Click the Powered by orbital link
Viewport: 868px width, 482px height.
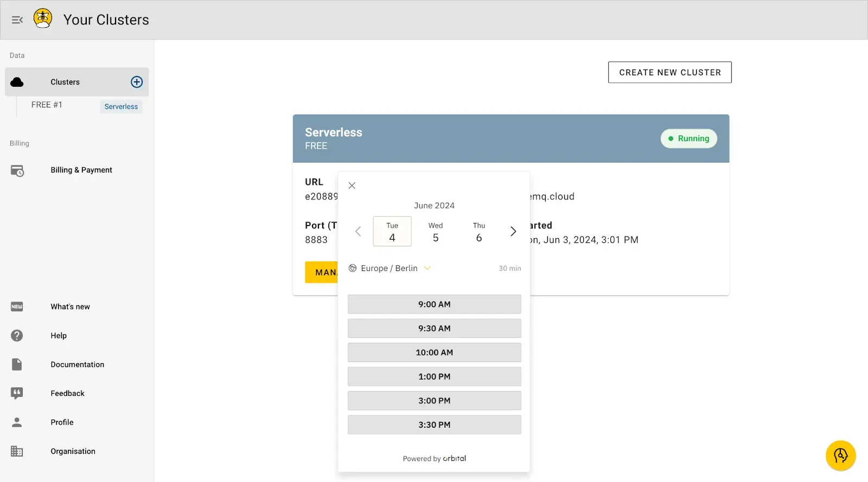[x=435, y=459]
